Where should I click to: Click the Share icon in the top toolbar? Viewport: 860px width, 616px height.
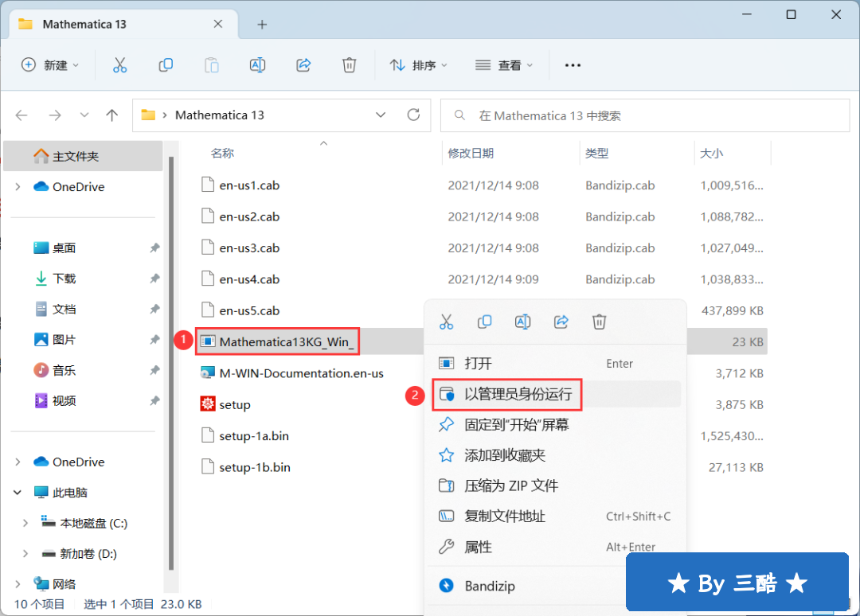(x=303, y=65)
